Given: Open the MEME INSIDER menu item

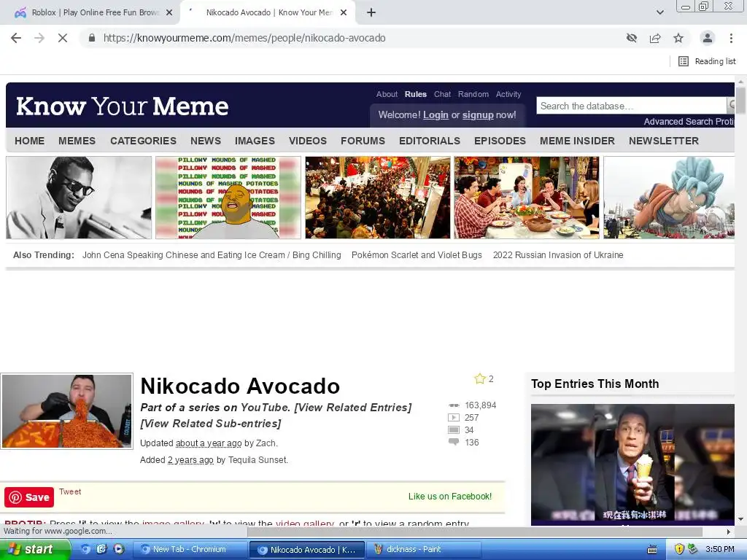Looking at the screenshot, I should tap(577, 141).
